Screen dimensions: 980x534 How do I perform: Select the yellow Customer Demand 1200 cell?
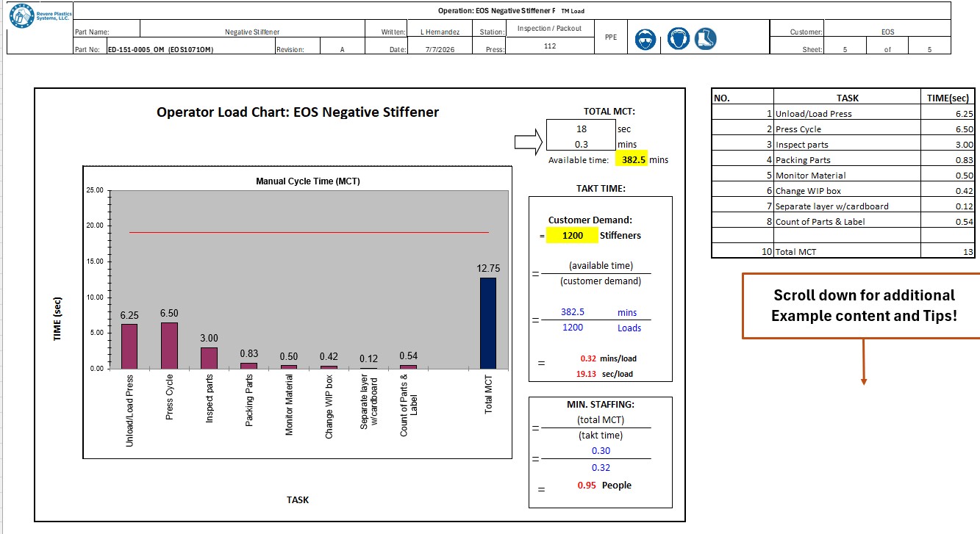coord(572,236)
